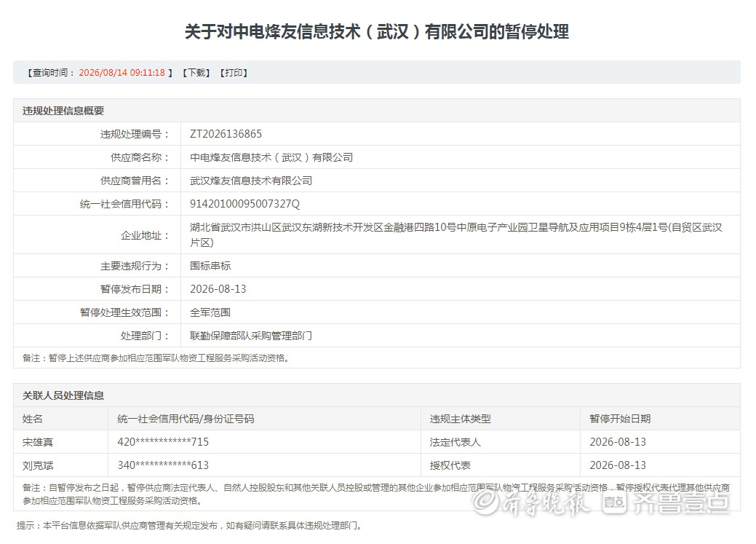Viewport: 756px width, 544px height.
Task: Select the scope value 全军范围
Action: coord(210,312)
